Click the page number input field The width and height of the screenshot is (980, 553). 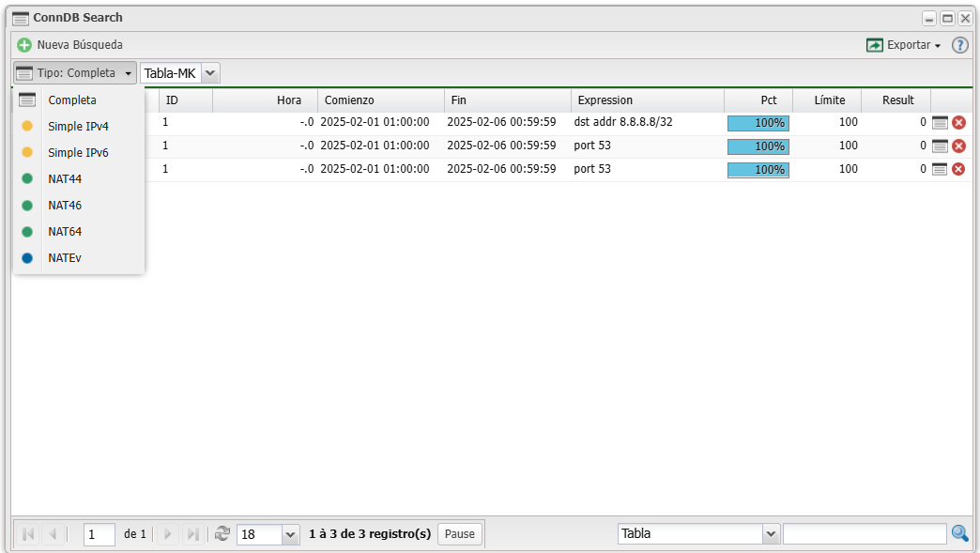pyautogui.click(x=99, y=534)
